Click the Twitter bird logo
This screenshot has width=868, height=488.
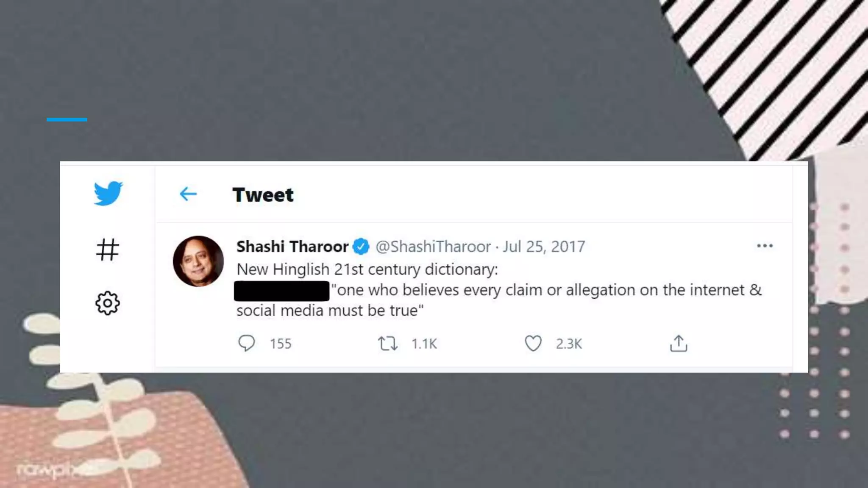pos(108,193)
